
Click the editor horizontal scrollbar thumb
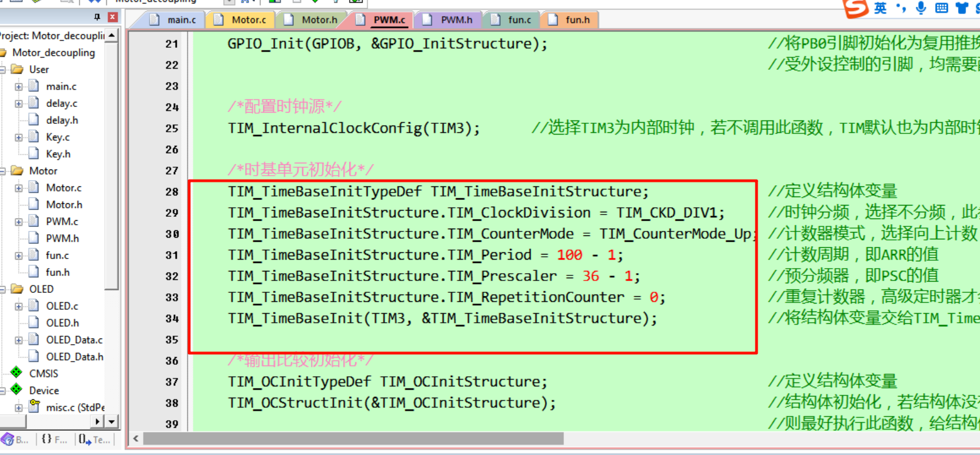[353, 438]
